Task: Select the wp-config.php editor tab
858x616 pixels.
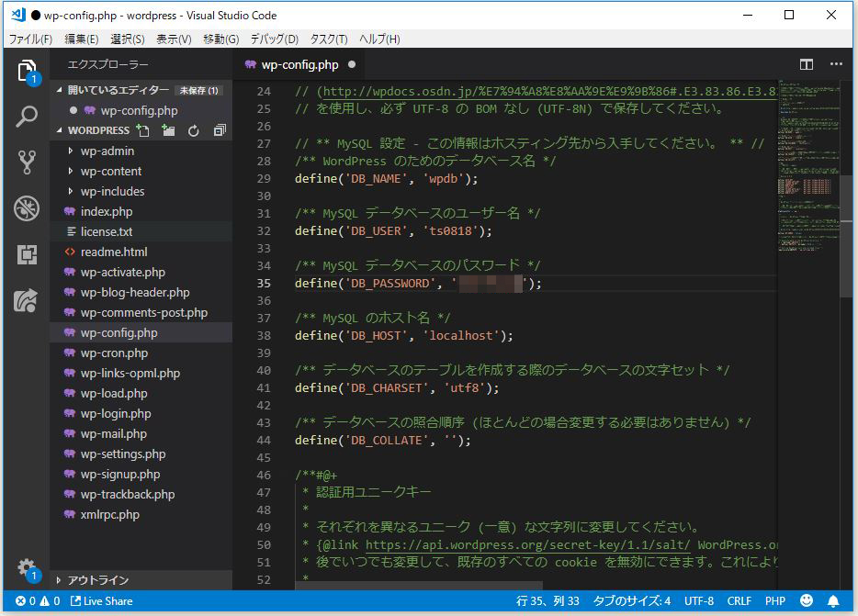Action: click(299, 64)
